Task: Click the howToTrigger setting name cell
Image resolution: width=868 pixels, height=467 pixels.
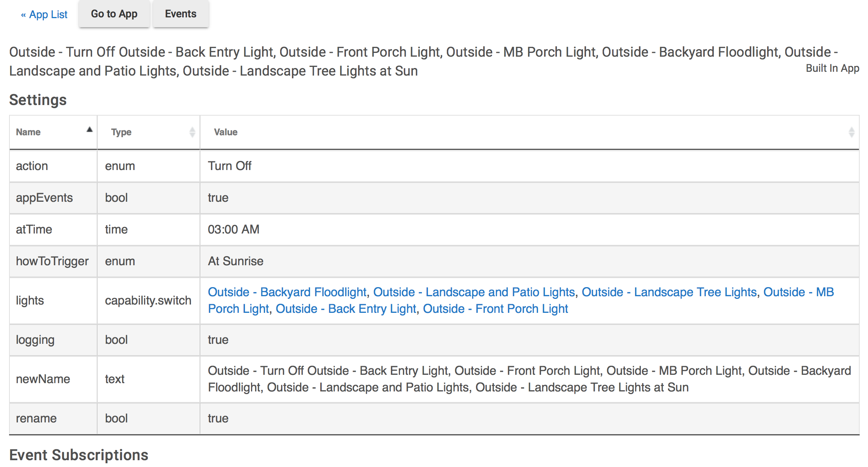Action: point(52,261)
